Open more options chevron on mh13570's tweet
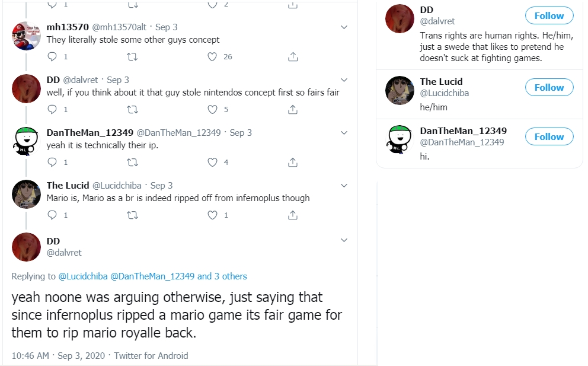The height and width of the screenshot is (366, 588). (344, 27)
